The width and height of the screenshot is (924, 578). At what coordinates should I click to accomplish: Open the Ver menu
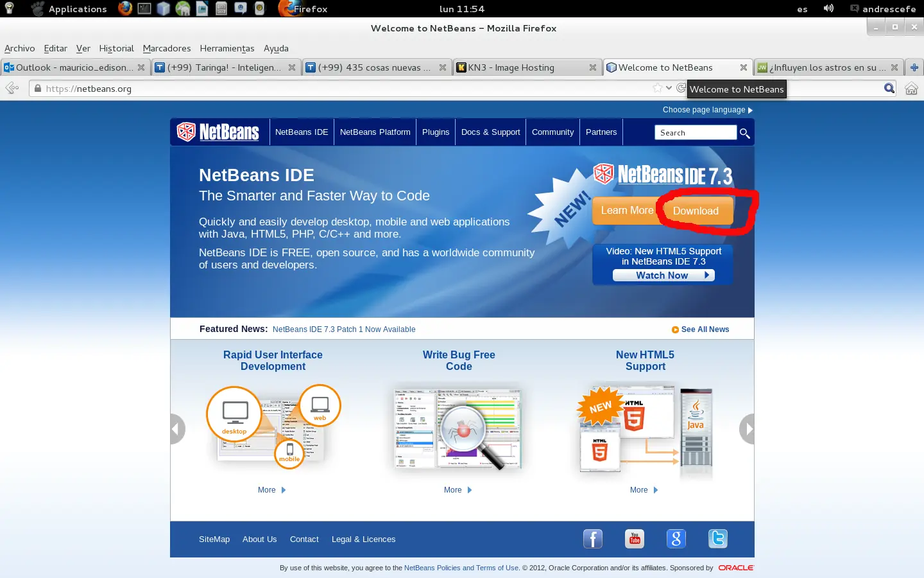83,48
